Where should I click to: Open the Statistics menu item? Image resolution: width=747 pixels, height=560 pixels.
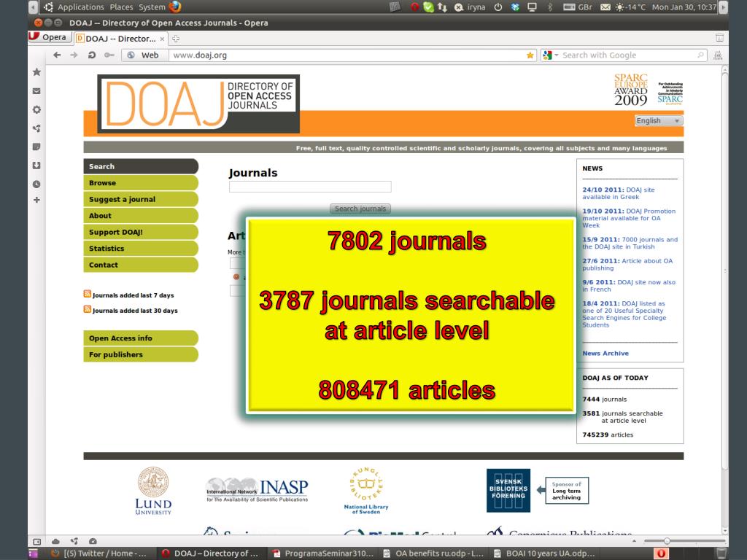point(141,249)
